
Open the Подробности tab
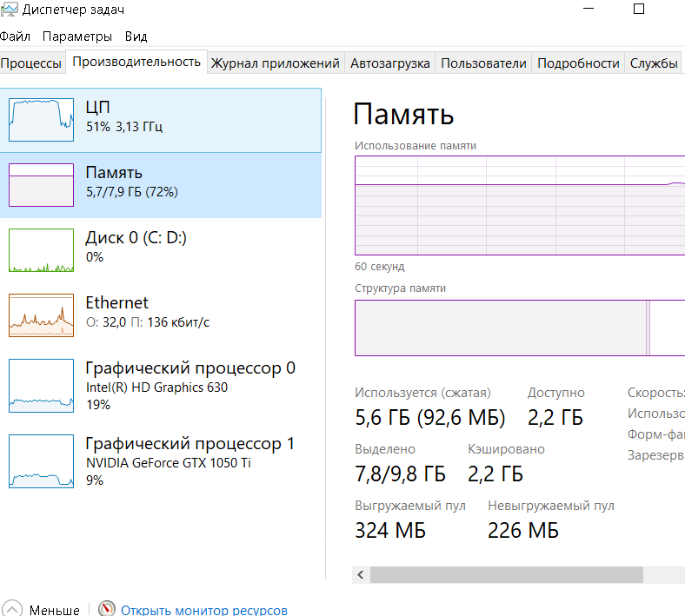coord(578,63)
